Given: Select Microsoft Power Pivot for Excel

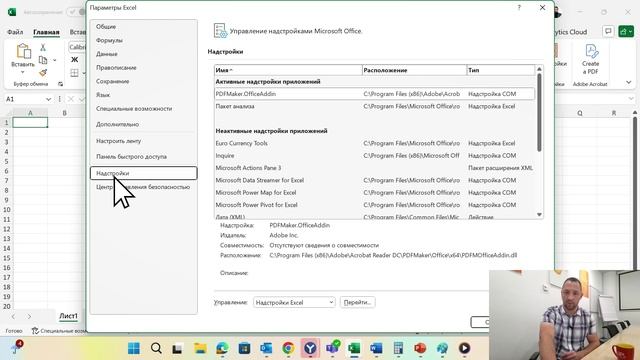Looking at the screenshot, I should (374, 205).
